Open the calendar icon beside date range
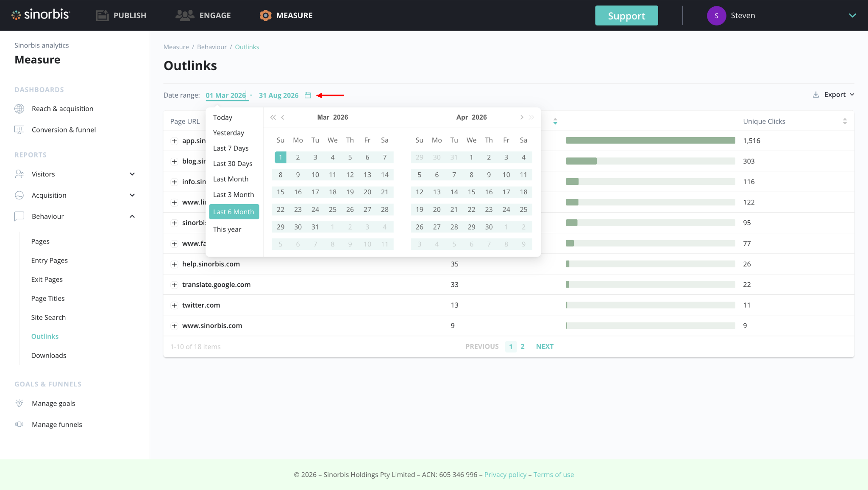 click(308, 95)
